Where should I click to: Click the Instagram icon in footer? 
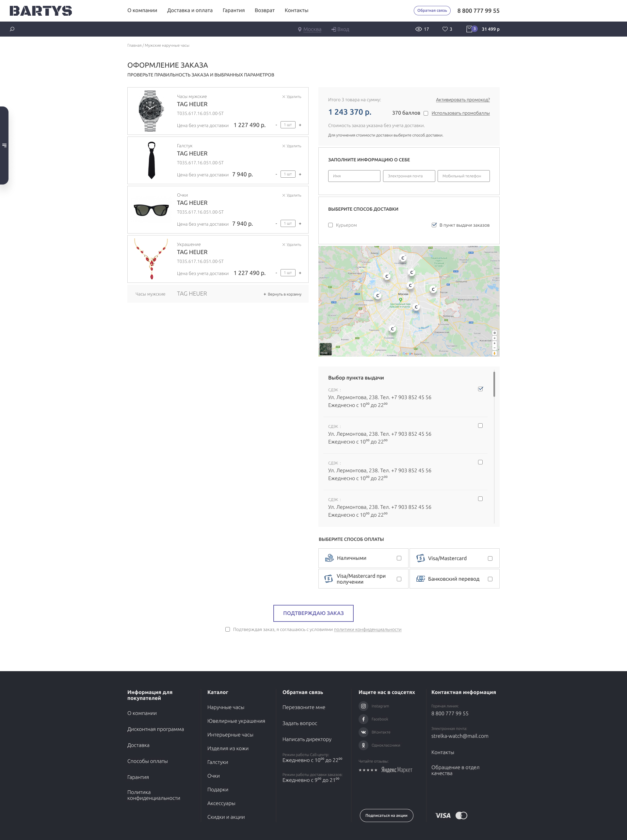tap(363, 706)
